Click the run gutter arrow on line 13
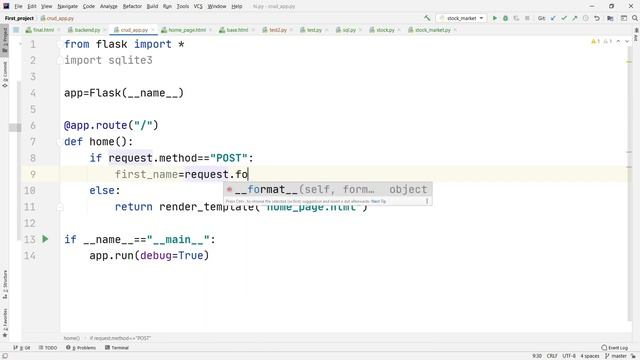Viewport: 640px width, 360px height. pyautogui.click(x=45, y=239)
